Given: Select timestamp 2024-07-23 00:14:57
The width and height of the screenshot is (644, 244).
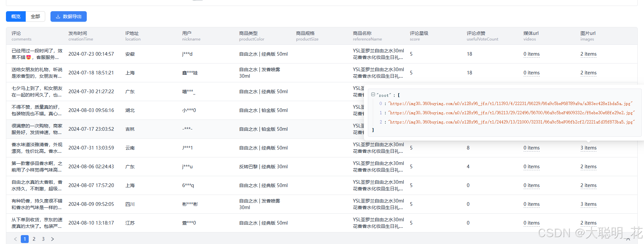Looking at the screenshot, I should 91,54.
